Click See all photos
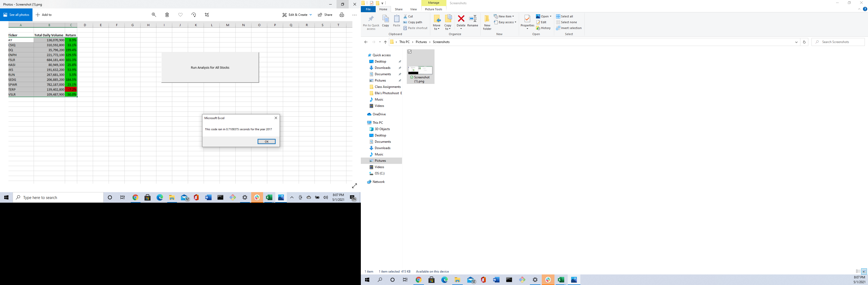The height and width of the screenshot is (285, 868). [16, 15]
